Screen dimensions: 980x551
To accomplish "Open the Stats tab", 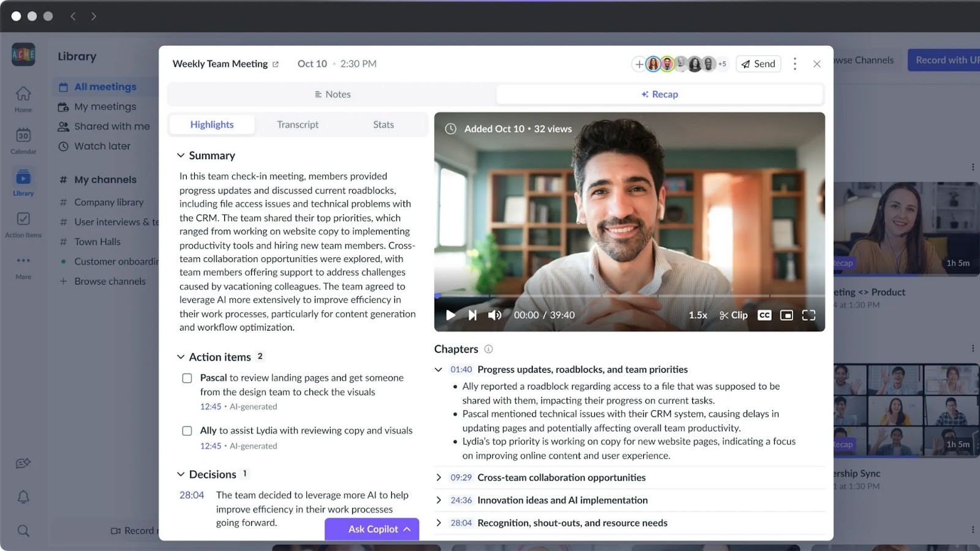I will point(383,124).
